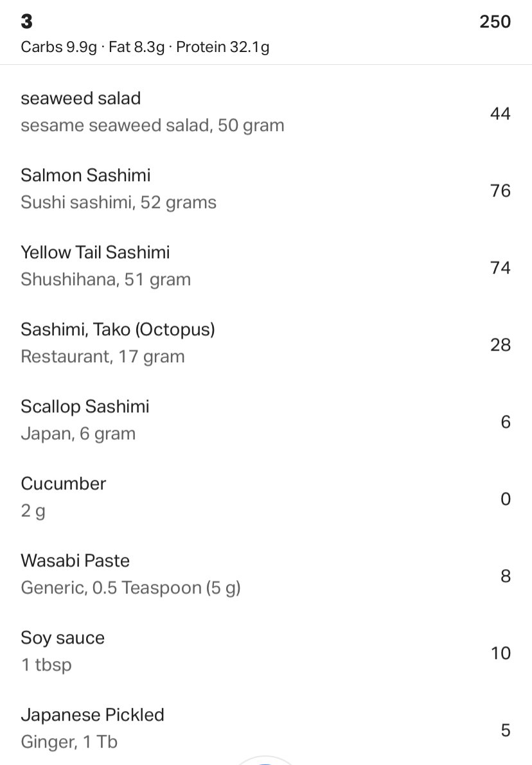Click the 76 calorie value for Salmon Sashimi

pyautogui.click(x=501, y=191)
